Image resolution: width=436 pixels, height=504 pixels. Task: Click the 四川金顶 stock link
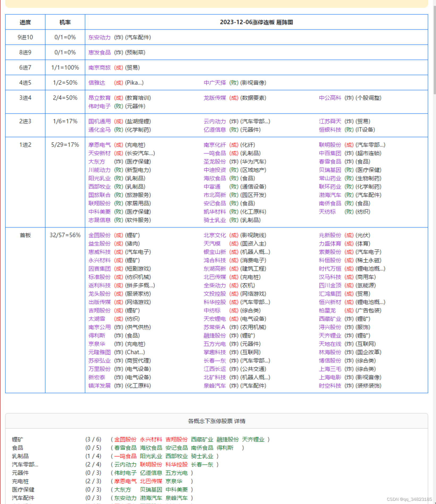[x=330, y=285]
